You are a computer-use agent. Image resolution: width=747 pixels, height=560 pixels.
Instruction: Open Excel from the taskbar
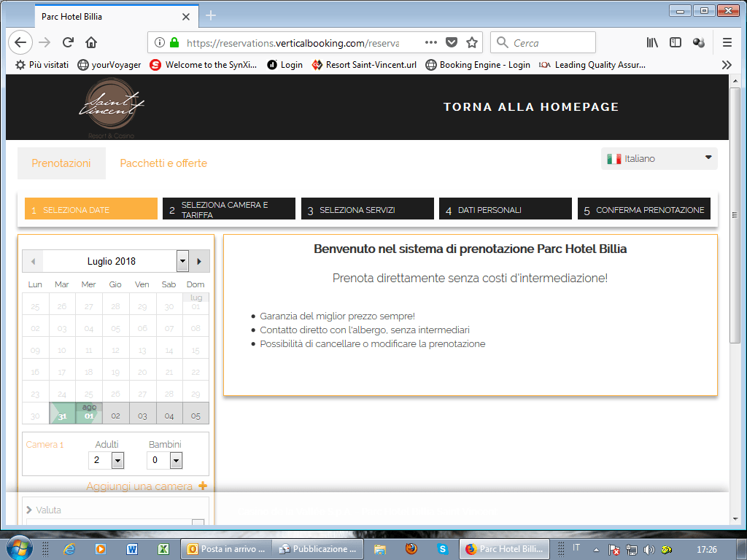click(163, 549)
